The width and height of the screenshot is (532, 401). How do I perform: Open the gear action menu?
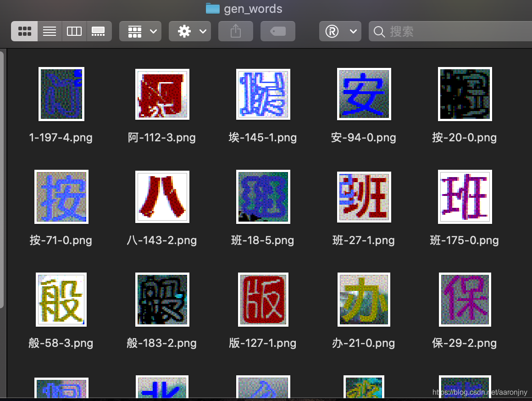(x=190, y=31)
